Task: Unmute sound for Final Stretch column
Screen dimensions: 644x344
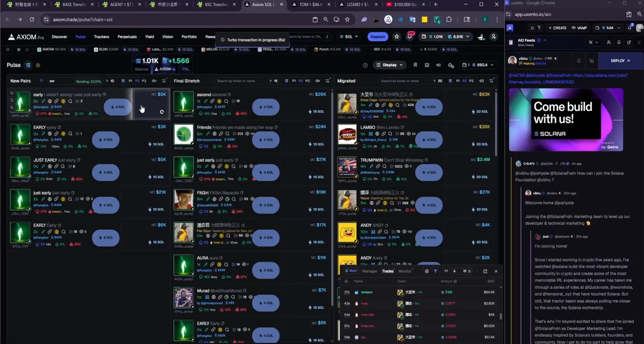Action: pos(318,81)
